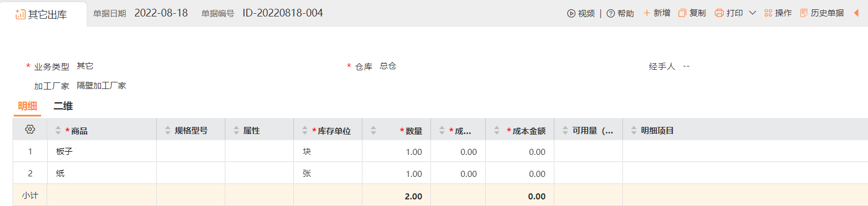Switch to the 二维 tab

pos(63,106)
